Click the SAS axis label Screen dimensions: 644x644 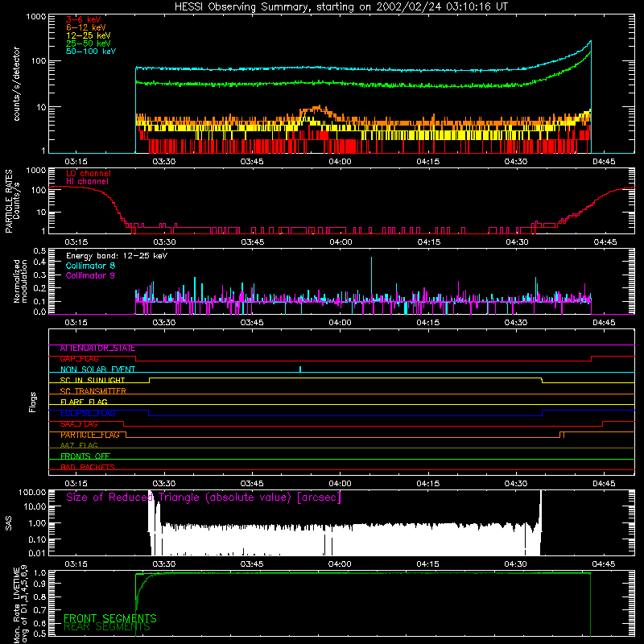coord(8,523)
